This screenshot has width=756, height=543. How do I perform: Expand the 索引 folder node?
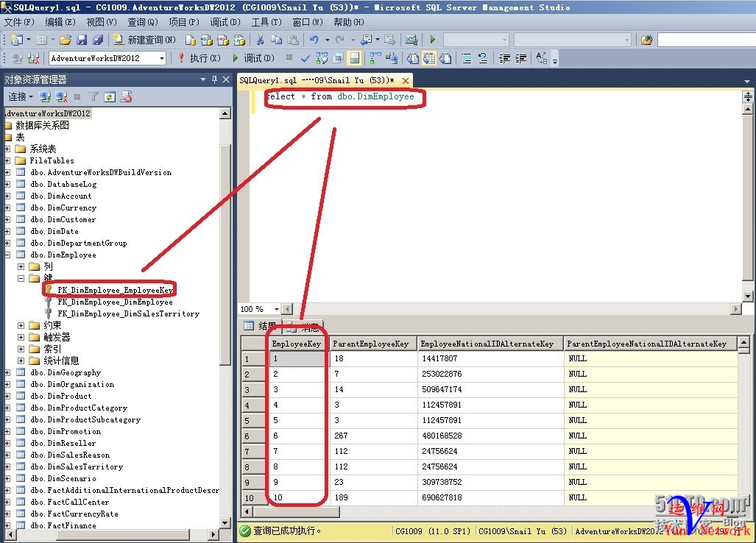click(21, 349)
